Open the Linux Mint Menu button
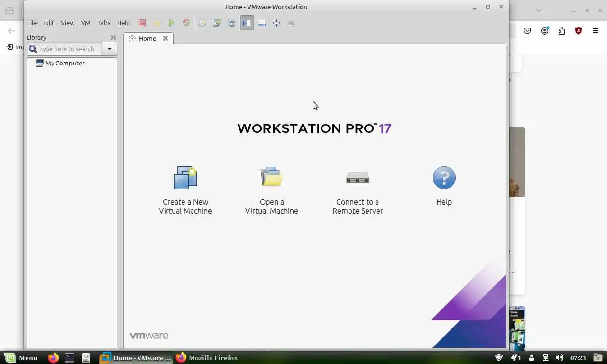Viewport: 607px width, 364px height. (x=21, y=358)
